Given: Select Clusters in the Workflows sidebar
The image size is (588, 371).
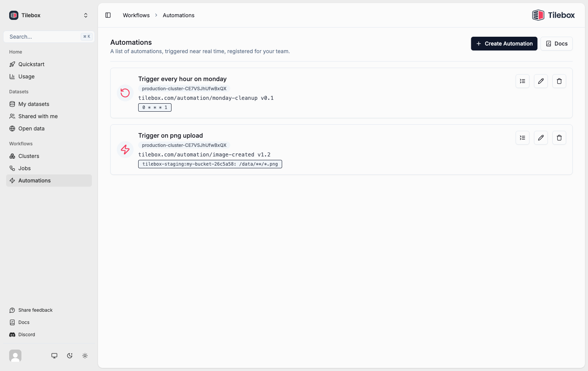Looking at the screenshot, I should [28, 156].
